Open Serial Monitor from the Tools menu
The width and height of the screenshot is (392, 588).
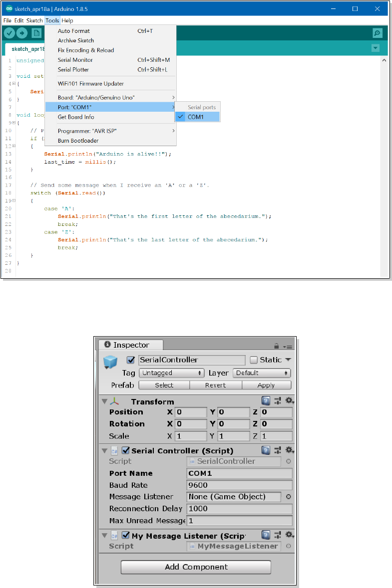110,60
